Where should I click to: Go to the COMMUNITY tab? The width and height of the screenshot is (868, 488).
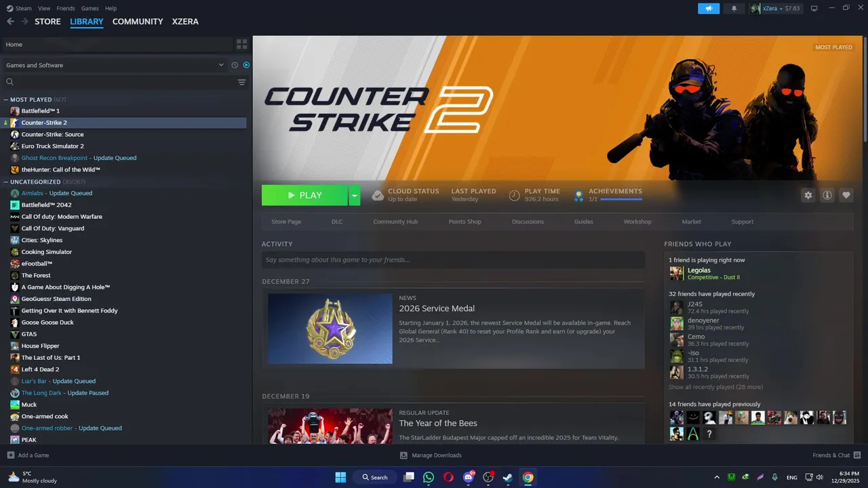point(138,22)
